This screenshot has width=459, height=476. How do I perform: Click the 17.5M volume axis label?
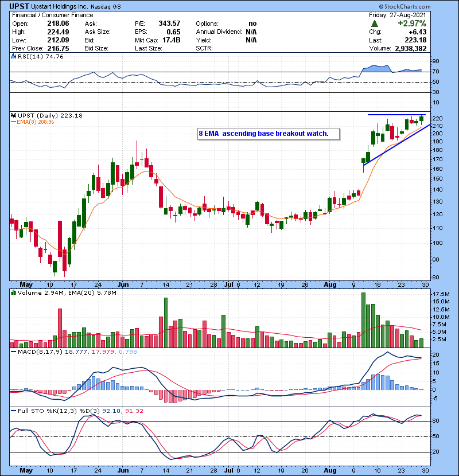(441, 294)
